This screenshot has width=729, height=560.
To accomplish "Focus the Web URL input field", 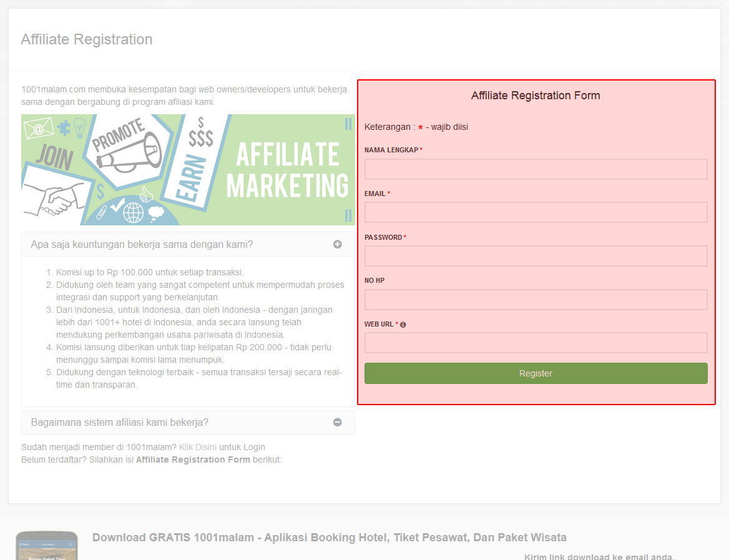I will 536,343.
